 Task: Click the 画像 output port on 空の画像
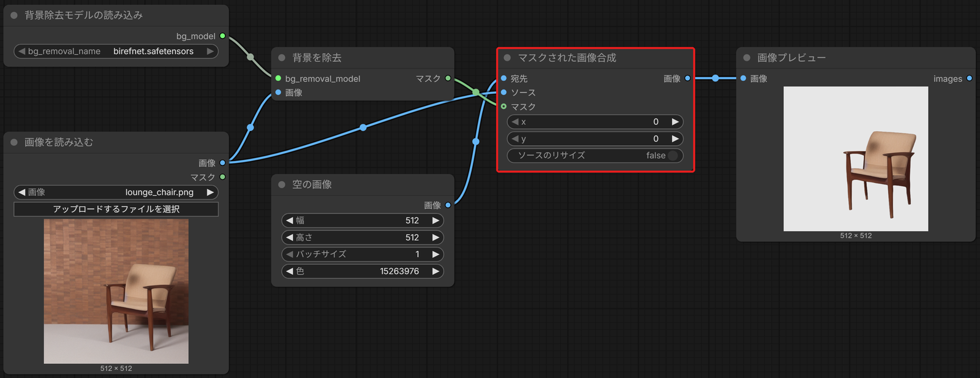448,205
